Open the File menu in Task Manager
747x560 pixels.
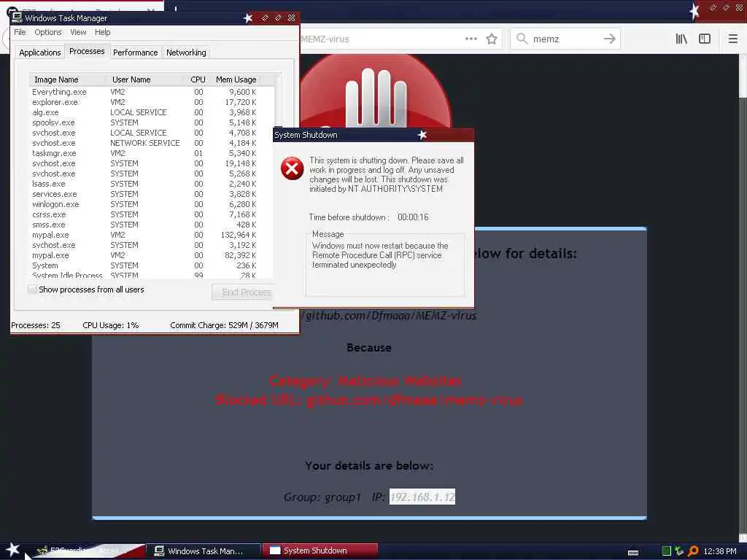(20, 32)
